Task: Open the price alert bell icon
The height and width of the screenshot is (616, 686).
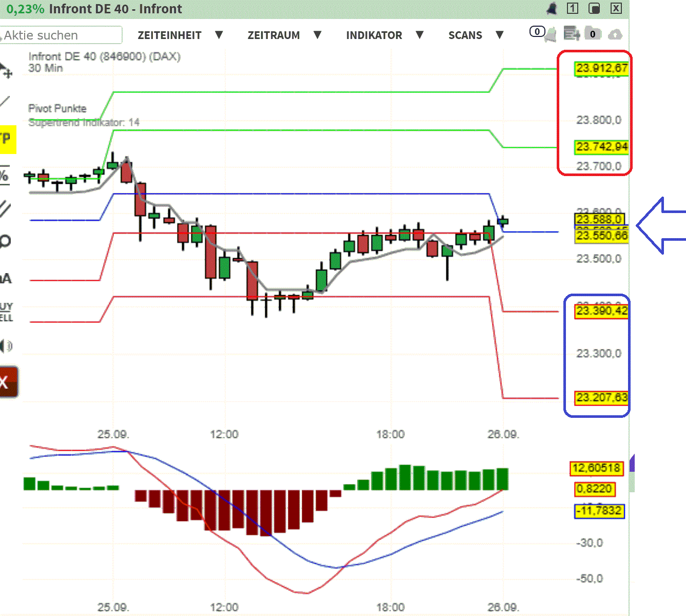Action: point(551,8)
